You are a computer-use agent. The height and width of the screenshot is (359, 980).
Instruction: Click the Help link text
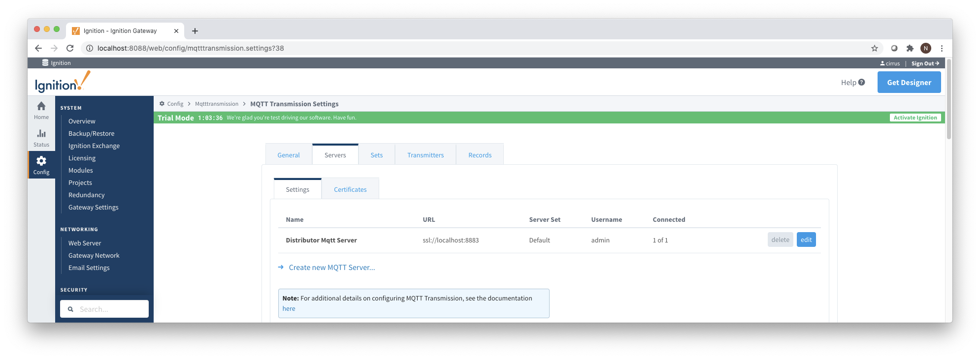(x=849, y=82)
